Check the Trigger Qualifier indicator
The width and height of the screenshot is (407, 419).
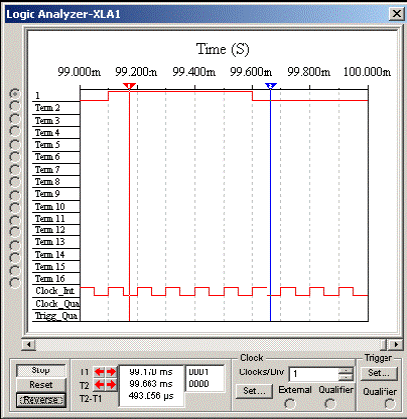[390, 404]
